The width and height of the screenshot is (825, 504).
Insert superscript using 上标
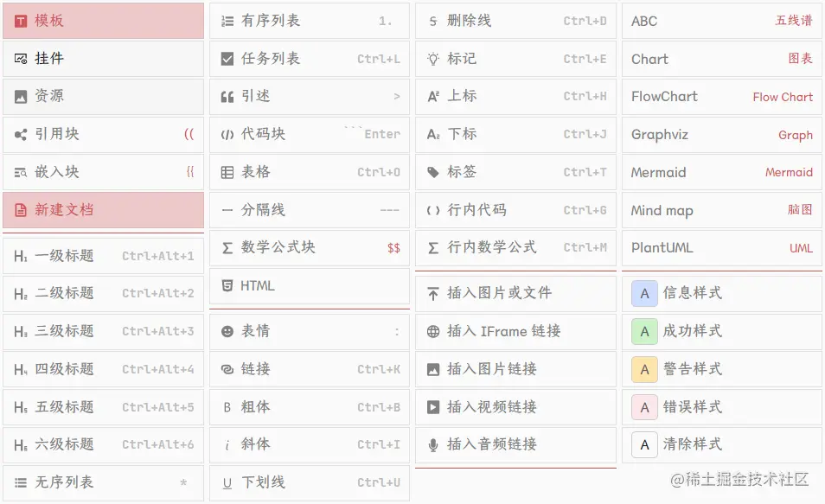(x=515, y=96)
